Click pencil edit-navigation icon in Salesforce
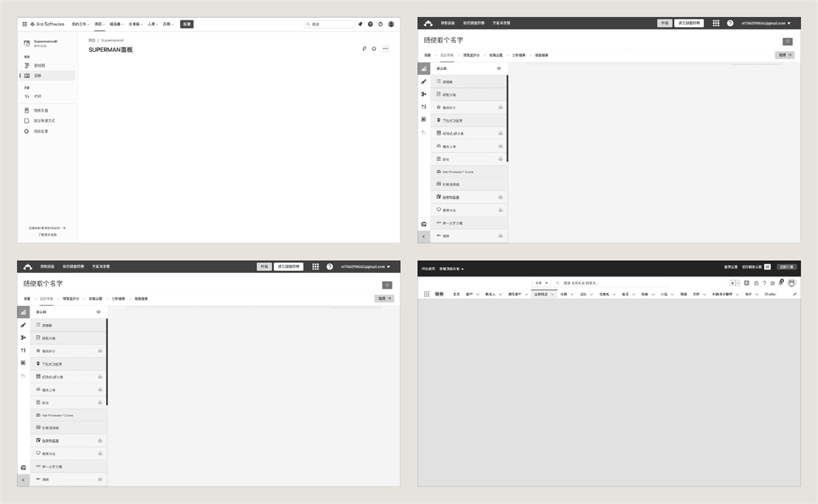The image size is (818, 504). 795,294
